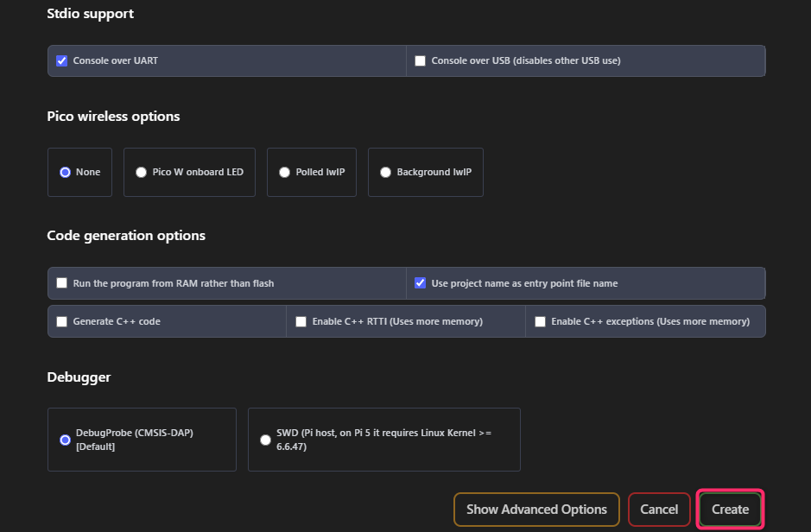This screenshot has height=532, width=811.
Task: Click Show Advanced Options button
Action: coord(536,510)
